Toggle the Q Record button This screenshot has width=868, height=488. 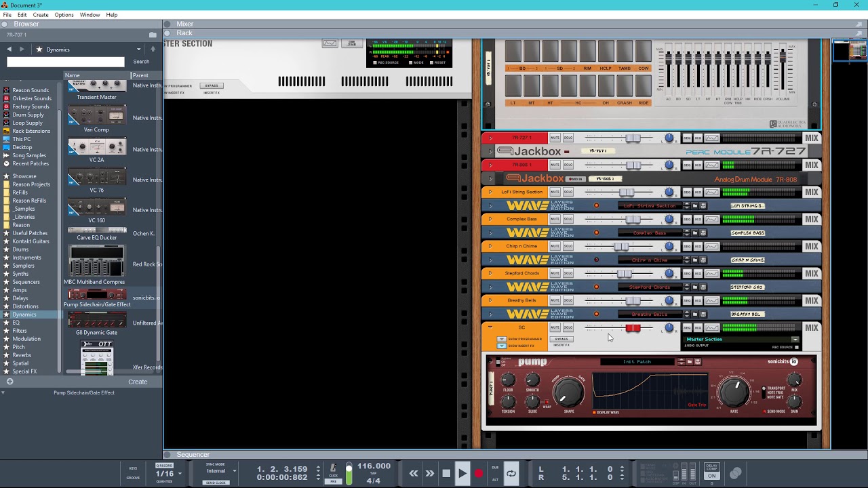[165, 466]
